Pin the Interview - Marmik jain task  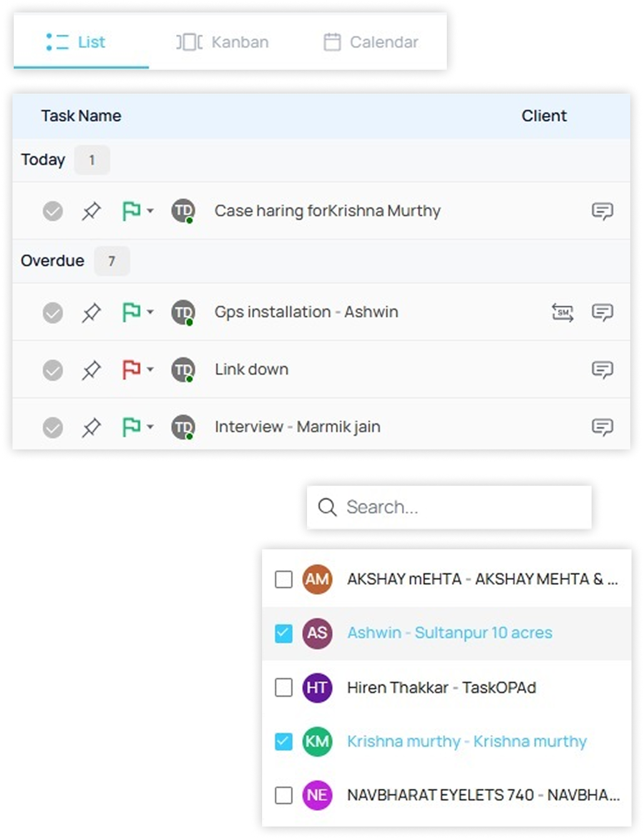[91, 427]
